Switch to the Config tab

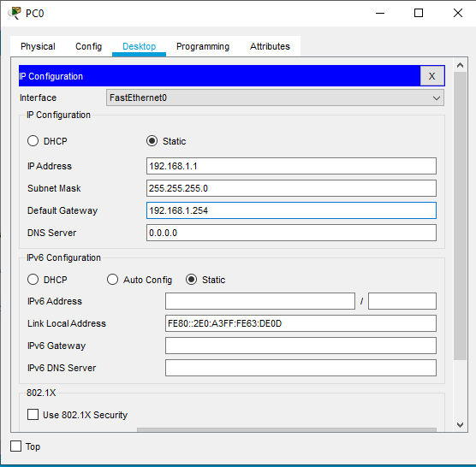coord(88,46)
